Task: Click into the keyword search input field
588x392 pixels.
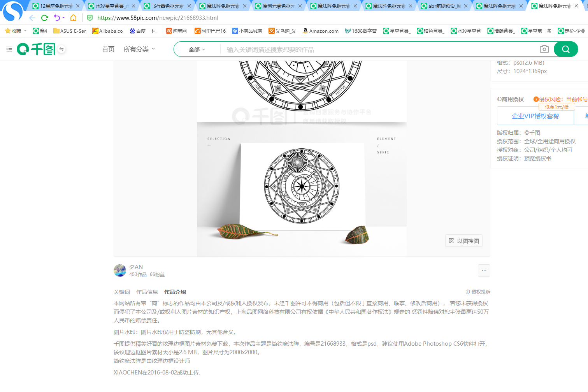Action: 379,49
